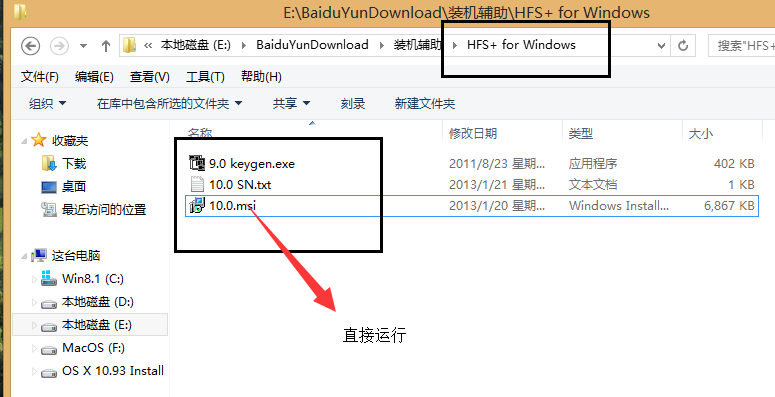Collapse the 收藏夹 tree group
The image size is (775, 397).
coord(24,141)
